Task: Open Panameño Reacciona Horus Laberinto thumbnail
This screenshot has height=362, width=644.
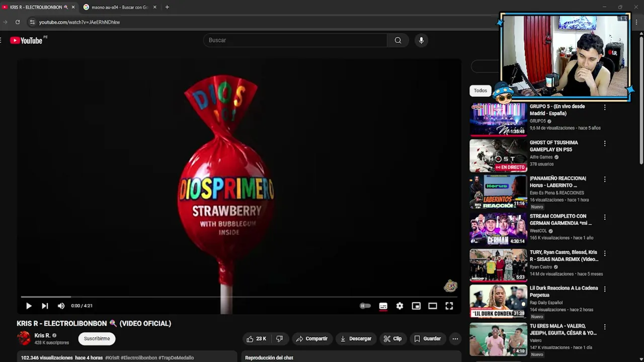Action: pos(498,192)
